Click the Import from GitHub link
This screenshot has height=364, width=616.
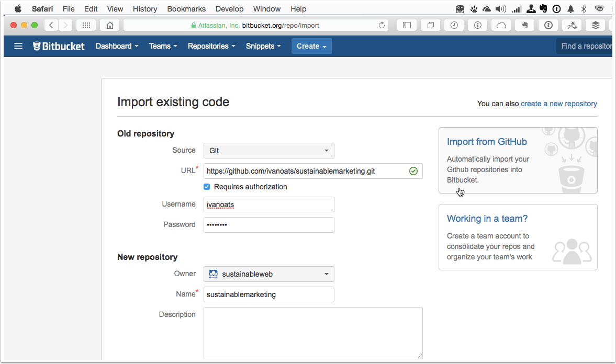point(487,142)
